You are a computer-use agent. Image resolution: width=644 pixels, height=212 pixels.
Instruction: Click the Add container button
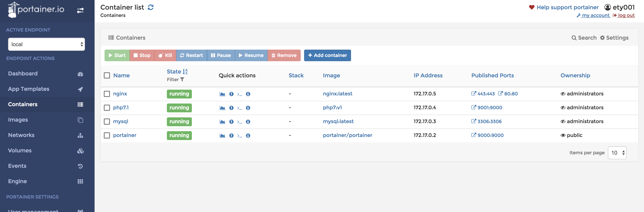327,55
